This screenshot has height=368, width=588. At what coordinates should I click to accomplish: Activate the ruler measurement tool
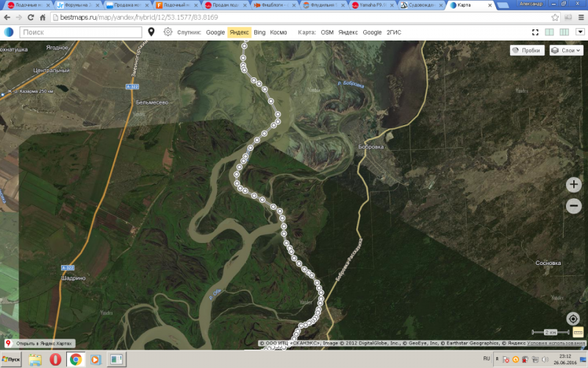click(x=578, y=333)
